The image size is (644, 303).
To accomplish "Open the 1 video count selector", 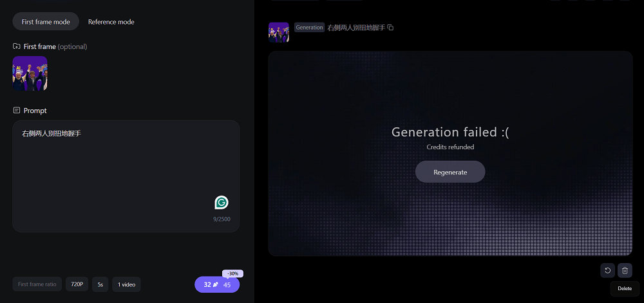I will (126, 284).
